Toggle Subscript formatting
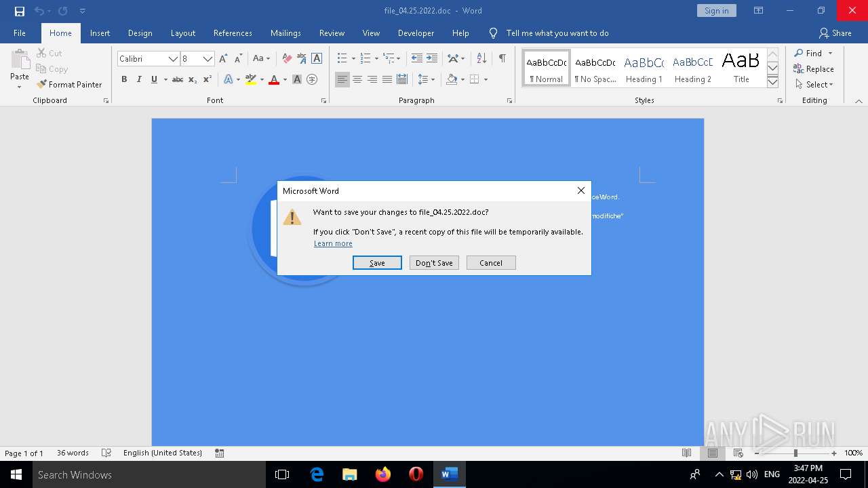868x488 pixels. 193,79
